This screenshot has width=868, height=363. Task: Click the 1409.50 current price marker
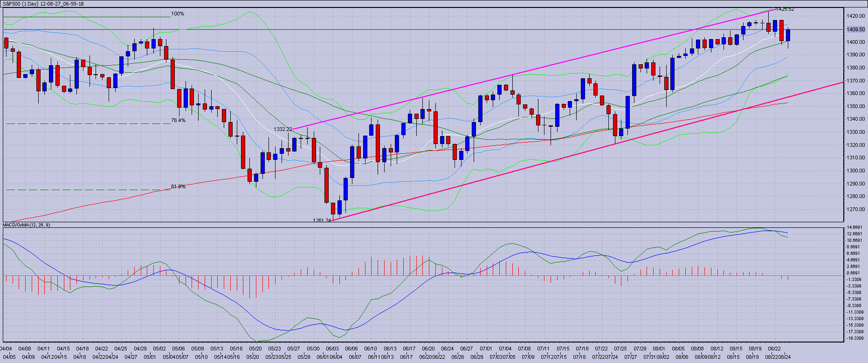coord(856,29)
